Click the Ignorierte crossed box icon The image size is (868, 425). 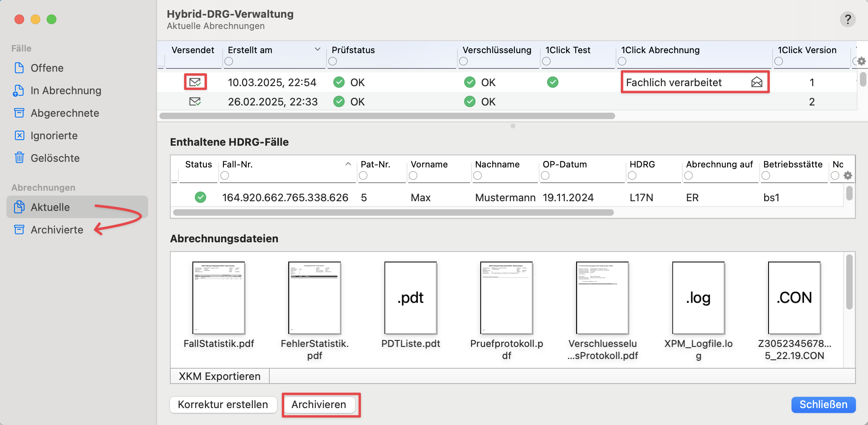(19, 135)
